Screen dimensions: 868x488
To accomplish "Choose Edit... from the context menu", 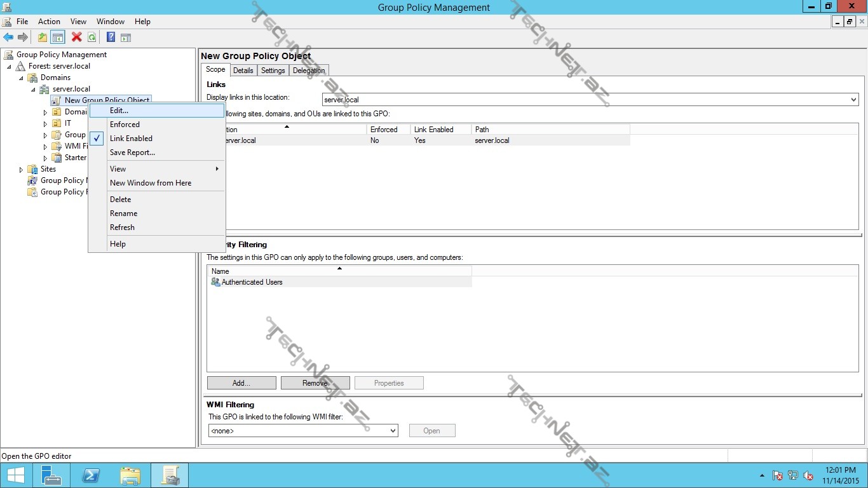I will [119, 111].
